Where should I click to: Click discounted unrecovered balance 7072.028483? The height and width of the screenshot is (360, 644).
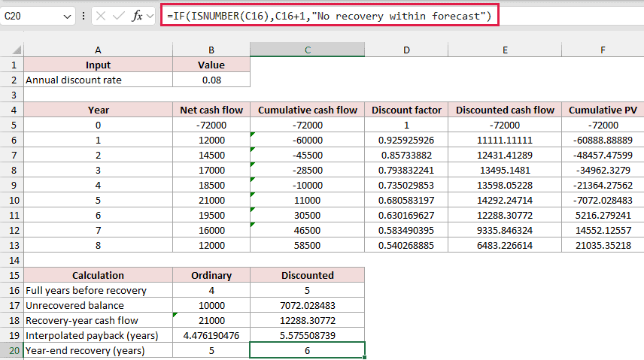coord(307,305)
